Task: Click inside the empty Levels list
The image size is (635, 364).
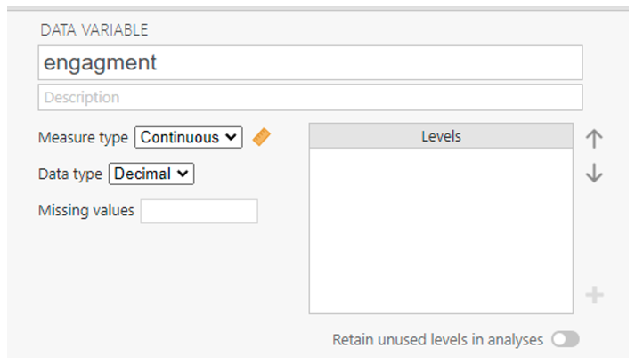Action: [x=440, y=230]
